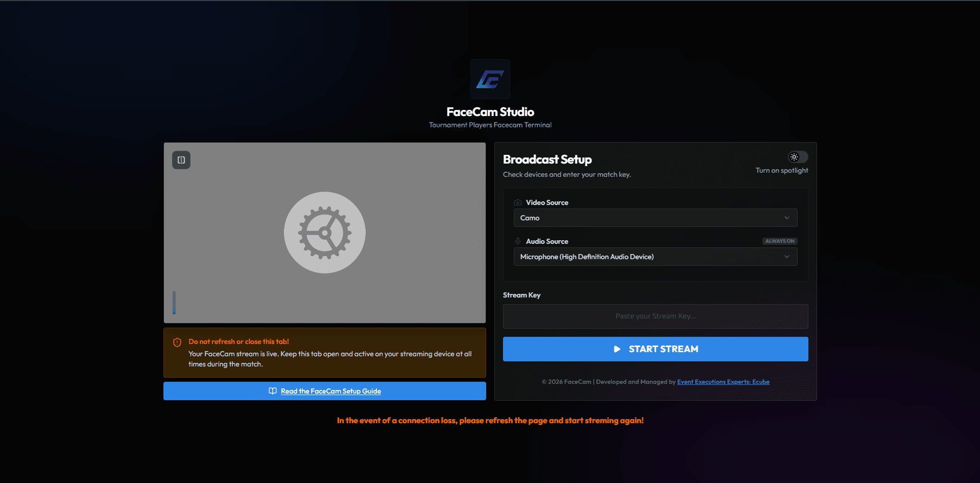Click the picture-in-picture icon in the video preview
This screenshot has height=483, width=980.
pos(181,159)
